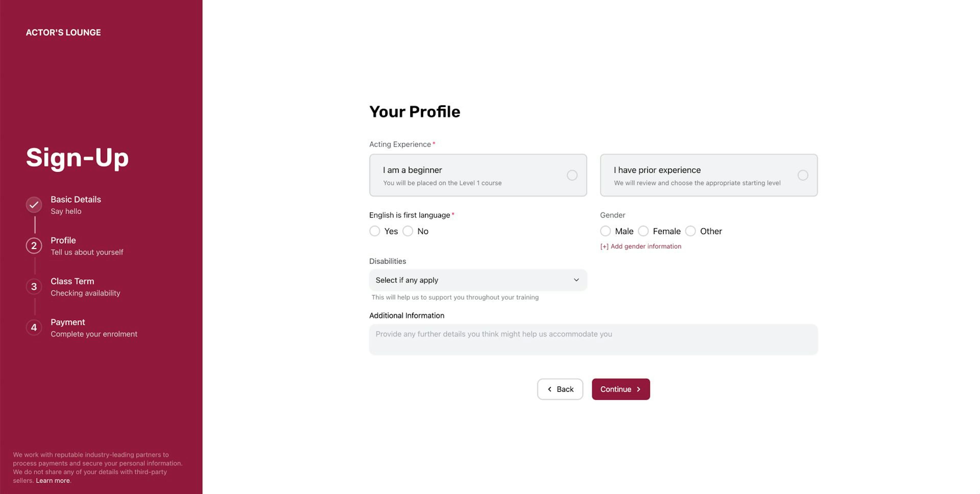Select Female gender radio button
This screenshot has width=980, height=494.
643,231
